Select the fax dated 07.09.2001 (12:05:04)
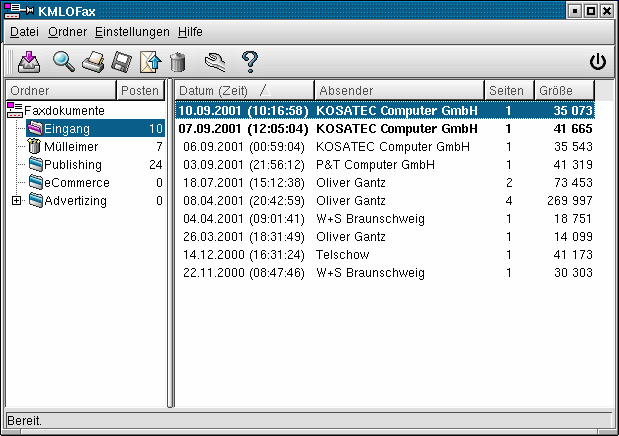 pyautogui.click(x=385, y=129)
